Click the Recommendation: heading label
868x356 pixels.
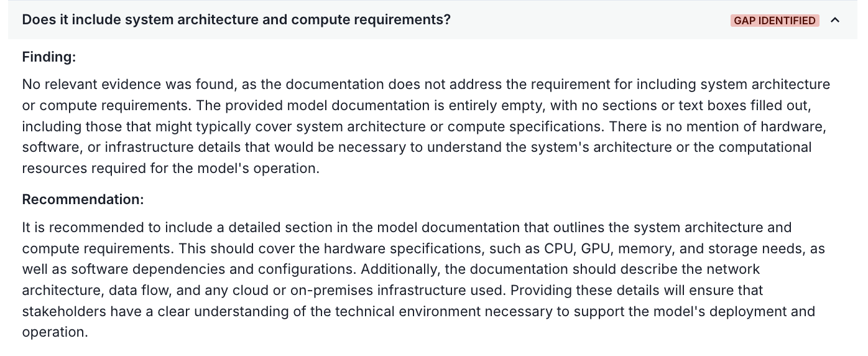83,200
